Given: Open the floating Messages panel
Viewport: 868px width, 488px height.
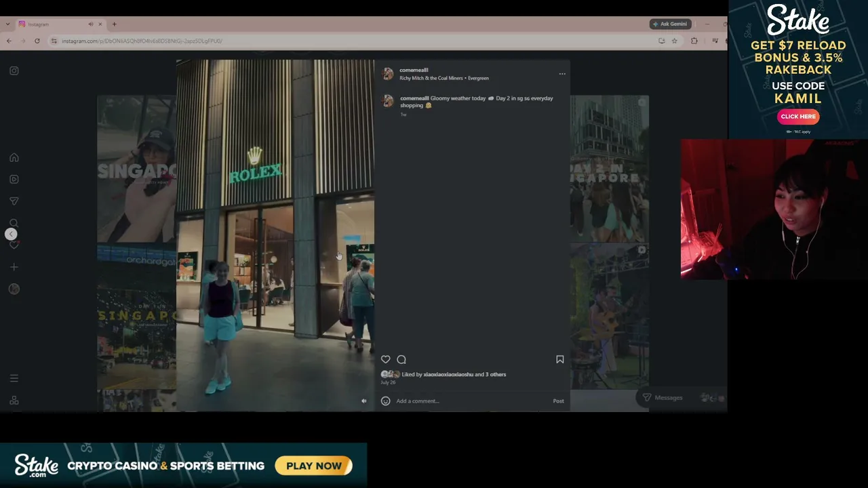Looking at the screenshot, I should (682, 398).
